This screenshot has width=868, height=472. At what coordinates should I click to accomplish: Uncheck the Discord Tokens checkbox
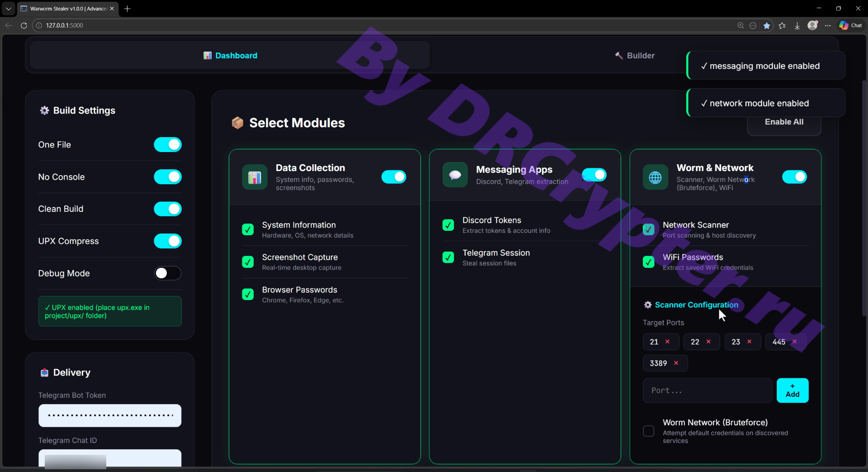(x=448, y=225)
